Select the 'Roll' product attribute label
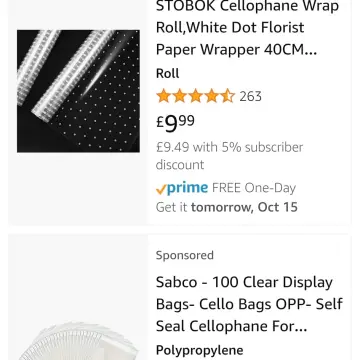 [x=167, y=74]
